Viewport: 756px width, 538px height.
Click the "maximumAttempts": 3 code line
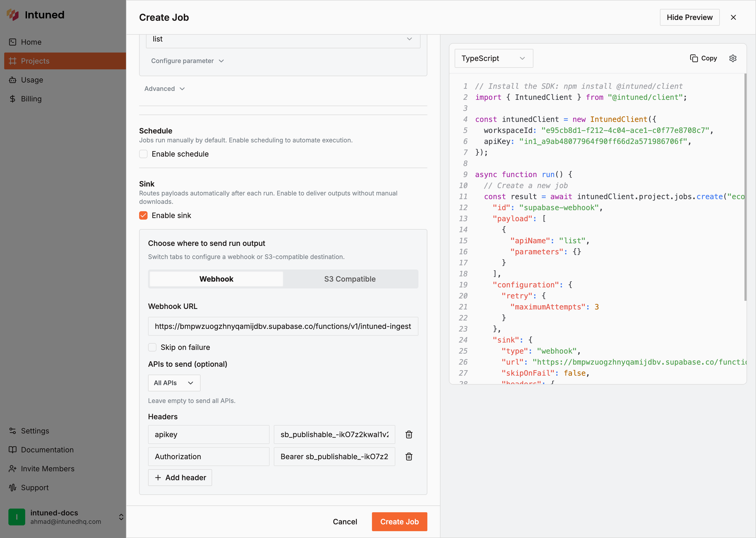pyautogui.click(x=554, y=307)
